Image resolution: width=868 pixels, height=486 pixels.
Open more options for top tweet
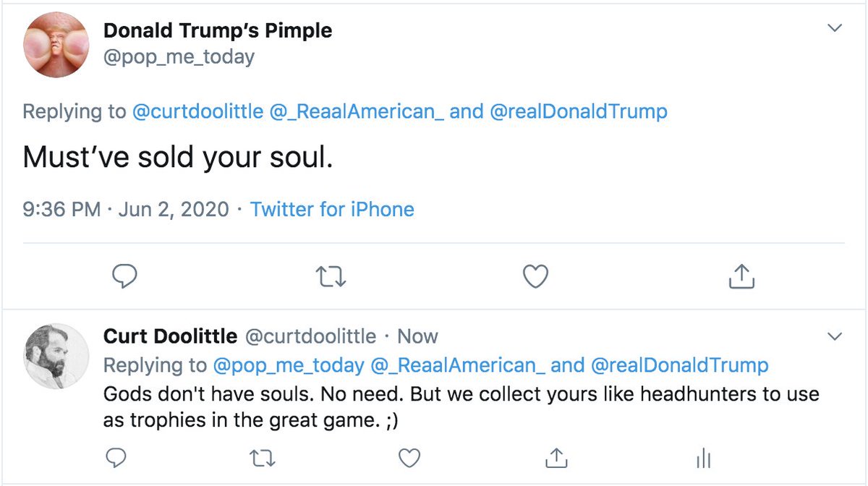835,29
